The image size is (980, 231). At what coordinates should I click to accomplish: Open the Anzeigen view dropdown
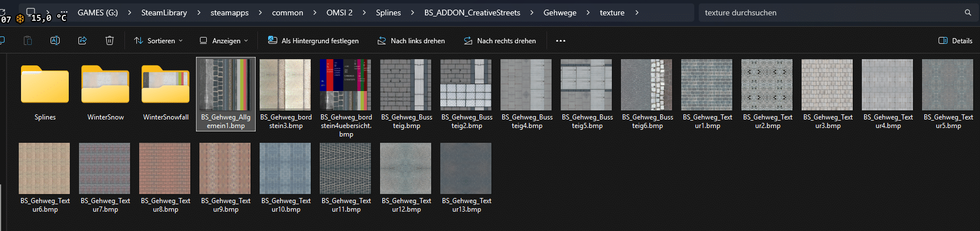224,41
